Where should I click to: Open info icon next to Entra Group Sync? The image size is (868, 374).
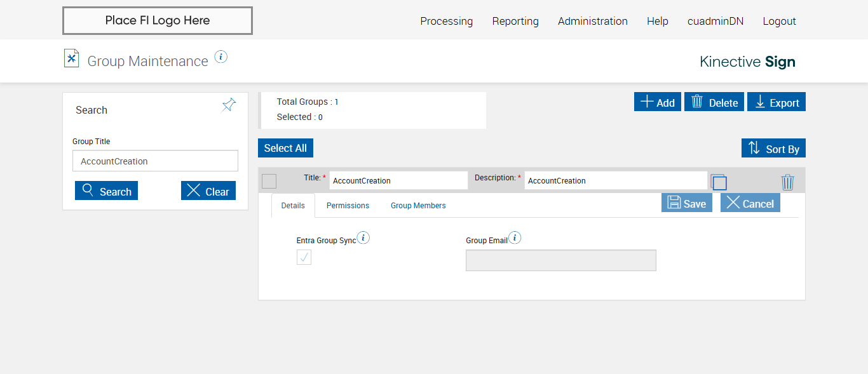pos(363,238)
